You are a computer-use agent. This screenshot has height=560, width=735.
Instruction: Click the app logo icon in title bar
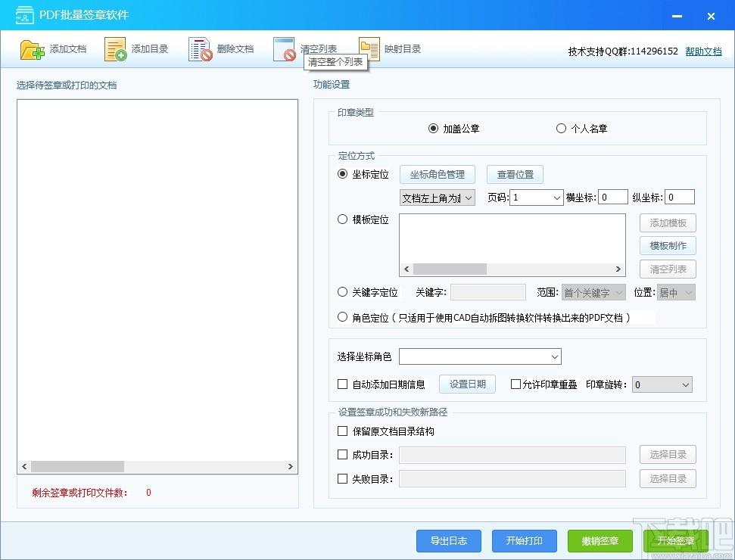pos(25,15)
